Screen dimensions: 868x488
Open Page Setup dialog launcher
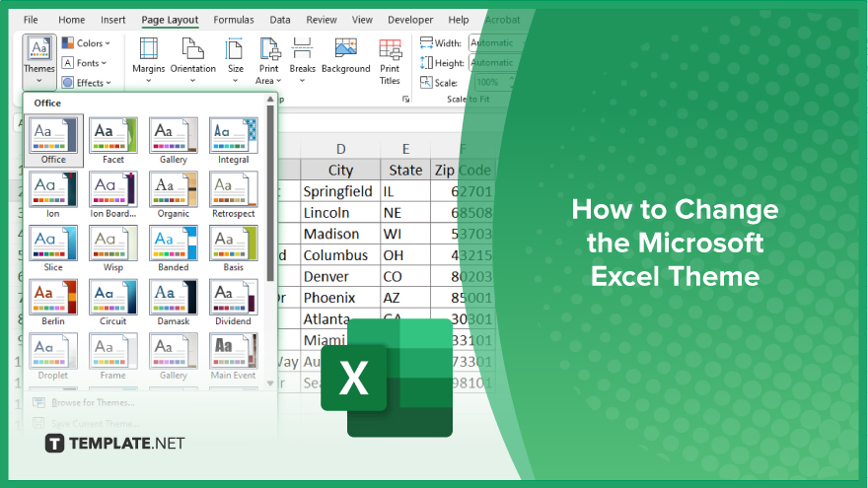pyautogui.click(x=405, y=100)
